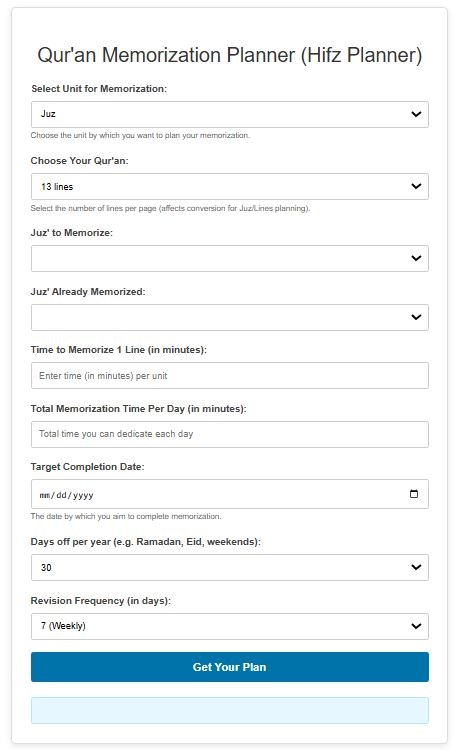Select the yyyy segment of the date field
Image resolution: width=454 pixels, height=750 pixels.
pyautogui.click(x=83, y=495)
